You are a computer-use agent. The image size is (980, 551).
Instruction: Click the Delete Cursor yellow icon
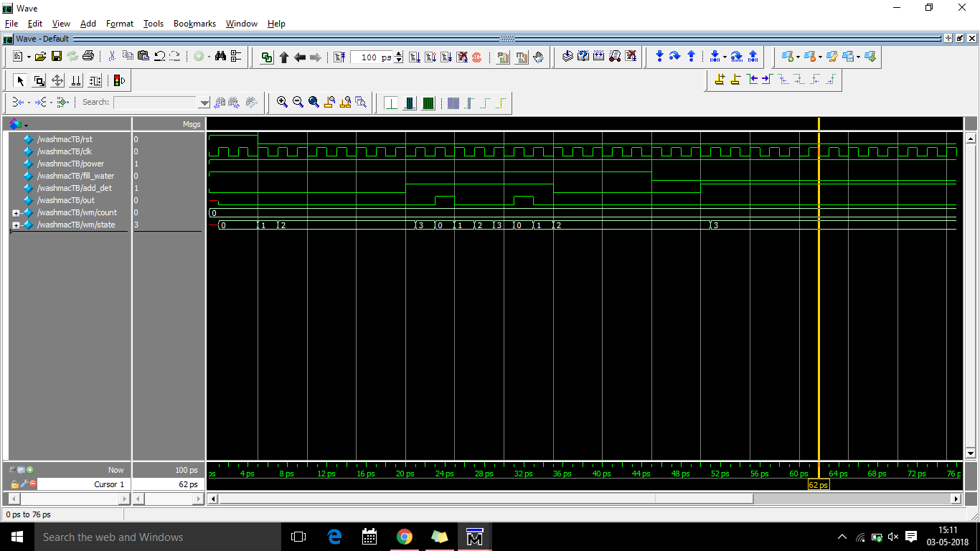[x=735, y=80]
